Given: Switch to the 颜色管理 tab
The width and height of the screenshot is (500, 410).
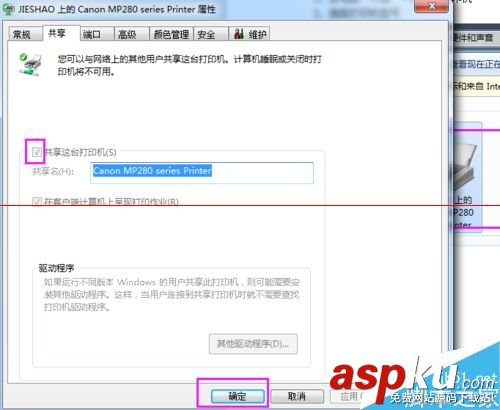Looking at the screenshot, I should [x=171, y=34].
